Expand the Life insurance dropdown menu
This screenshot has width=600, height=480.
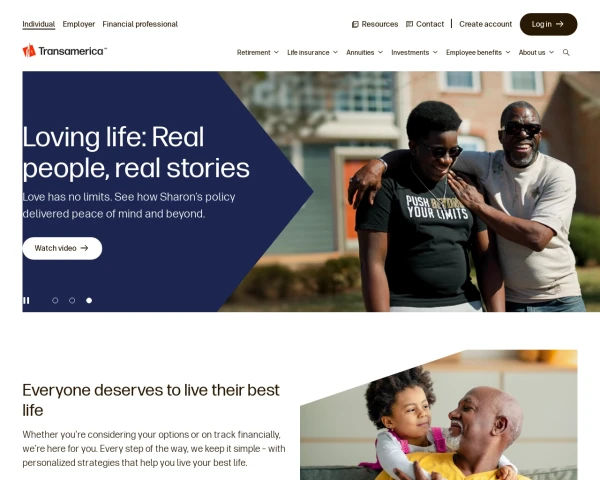coord(312,52)
